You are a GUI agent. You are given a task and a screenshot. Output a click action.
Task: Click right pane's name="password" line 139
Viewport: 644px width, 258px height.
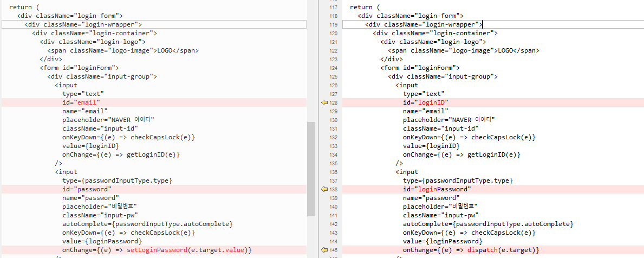click(431, 198)
